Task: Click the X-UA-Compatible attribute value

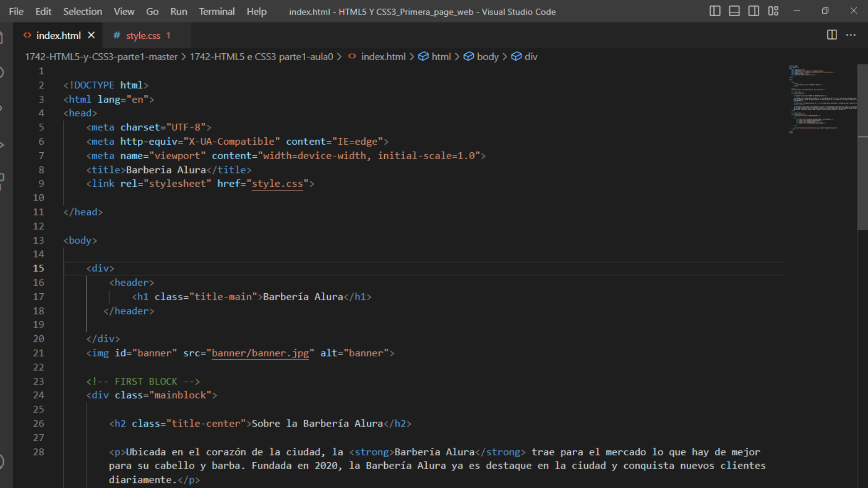Action: point(231,141)
